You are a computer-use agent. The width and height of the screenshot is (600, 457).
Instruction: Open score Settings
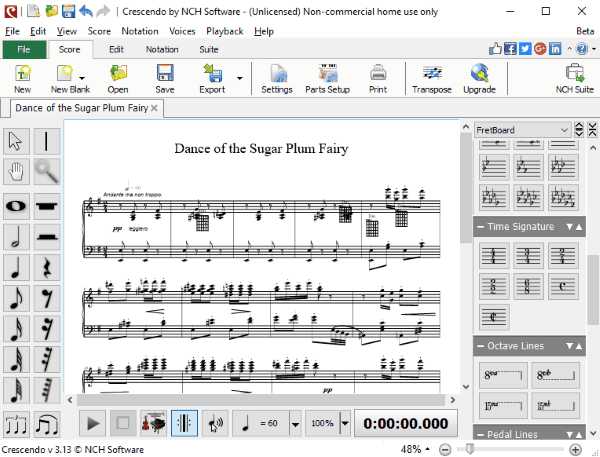tap(277, 78)
